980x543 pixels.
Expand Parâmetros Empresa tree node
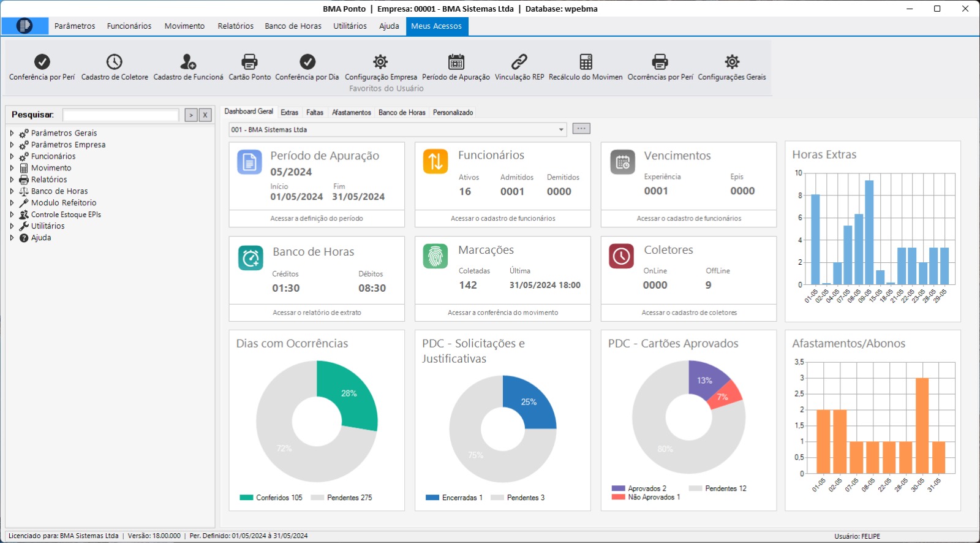(12, 145)
